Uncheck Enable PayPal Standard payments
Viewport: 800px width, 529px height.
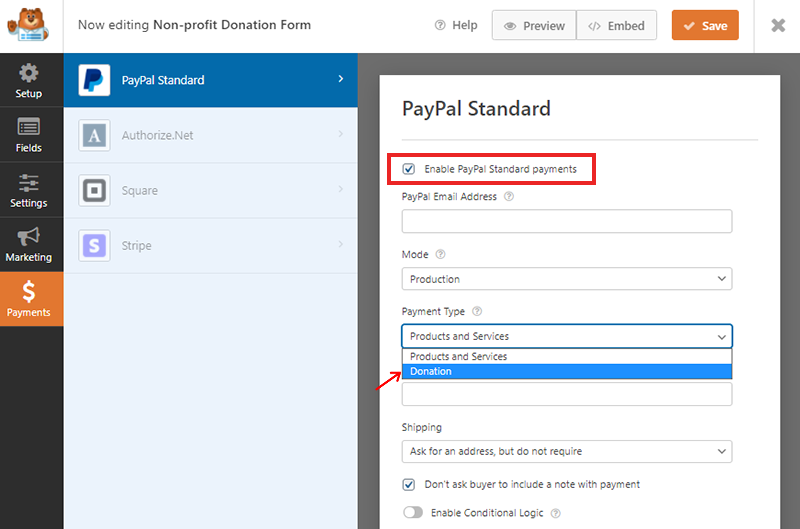click(x=409, y=169)
